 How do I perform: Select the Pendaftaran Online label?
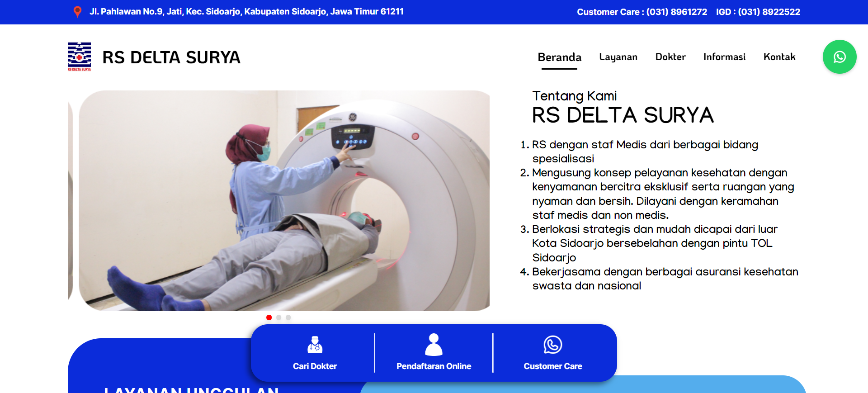(x=434, y=366)
